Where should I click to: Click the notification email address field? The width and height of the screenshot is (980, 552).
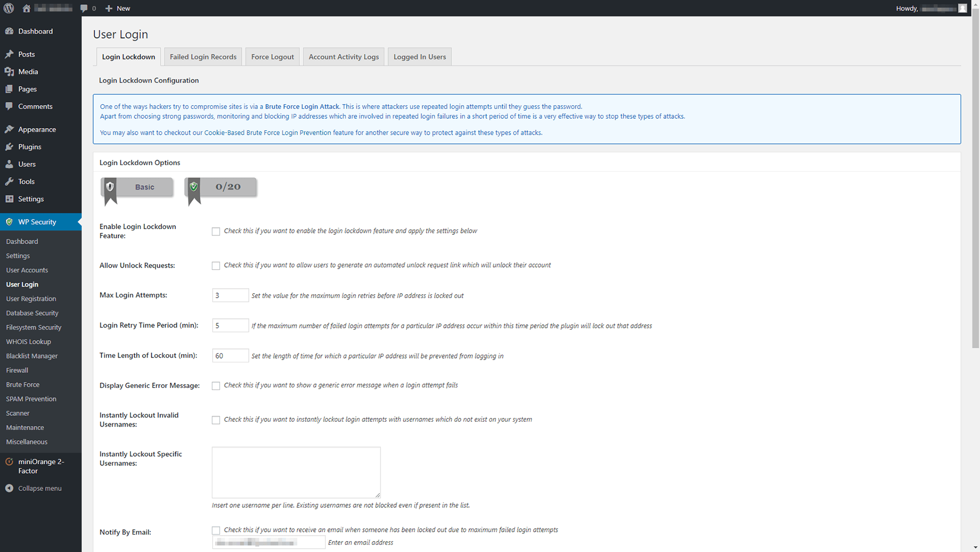[268, 542]
